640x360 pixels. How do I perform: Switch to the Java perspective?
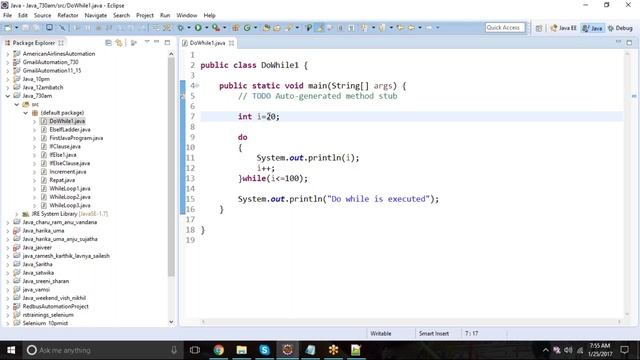pyautogui.click(x=592, y=28)
